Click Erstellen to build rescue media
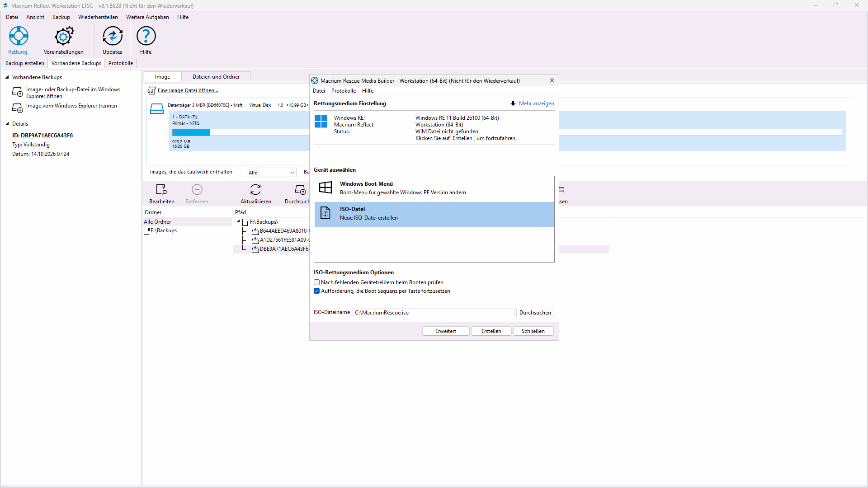868x488 pixels. tap(491, 331)
